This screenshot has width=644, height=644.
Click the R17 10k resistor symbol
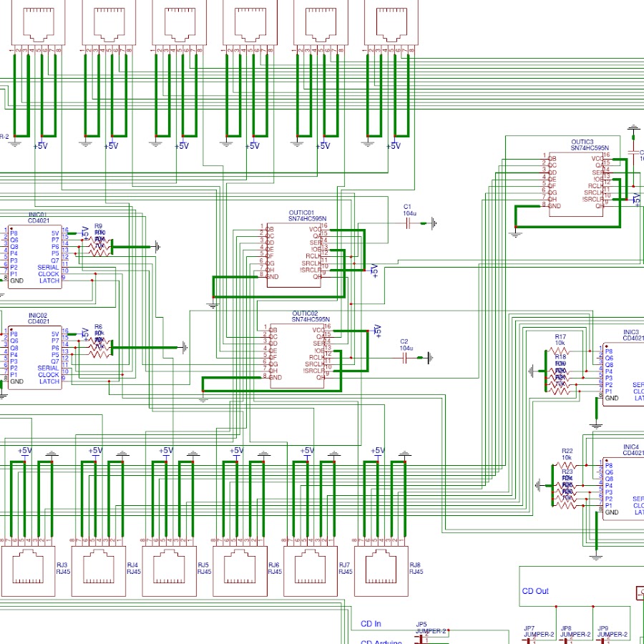560,351
